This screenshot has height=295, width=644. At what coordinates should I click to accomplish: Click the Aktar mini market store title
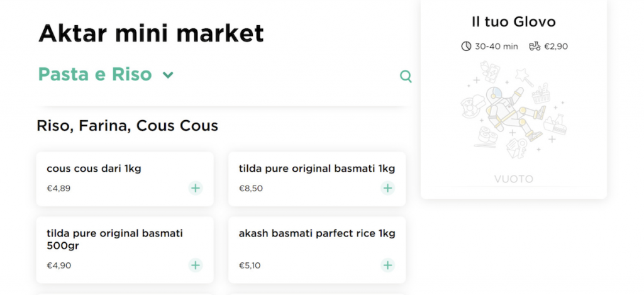151,33
